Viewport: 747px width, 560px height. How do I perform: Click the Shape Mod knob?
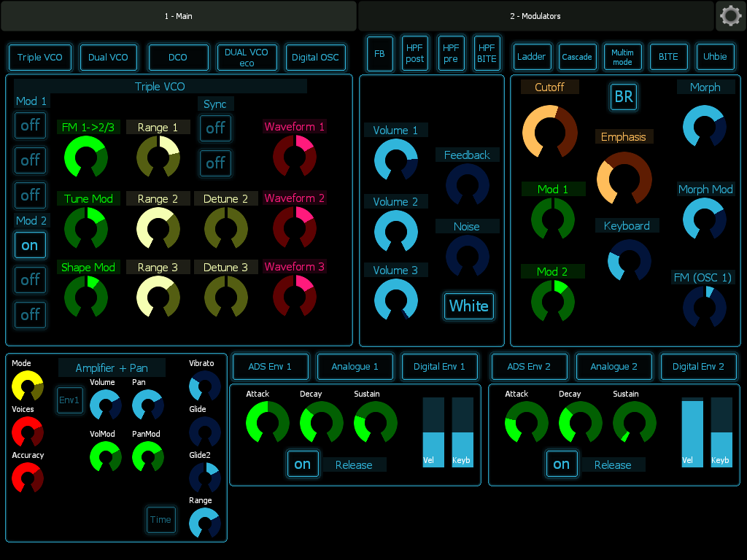point(86,297)
